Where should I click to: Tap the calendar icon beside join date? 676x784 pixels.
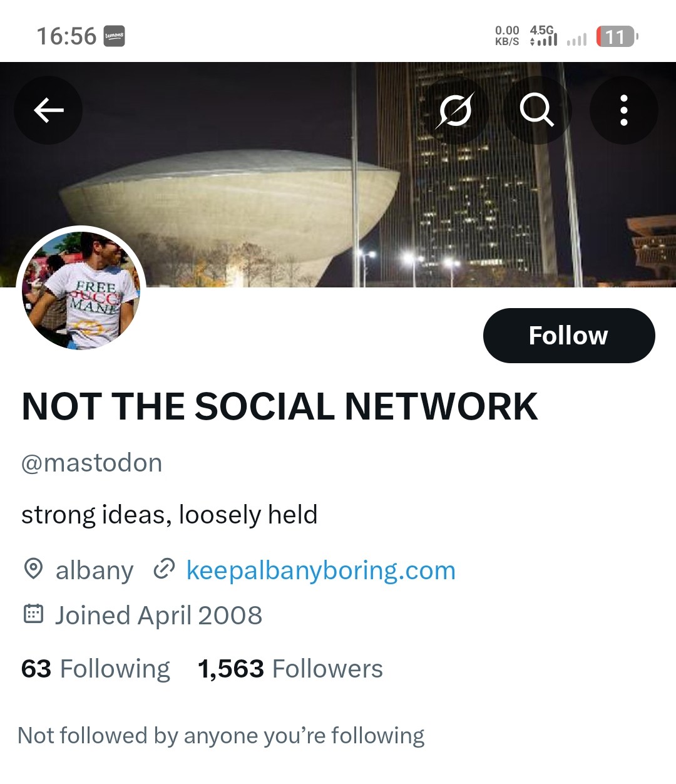[33, 614]
